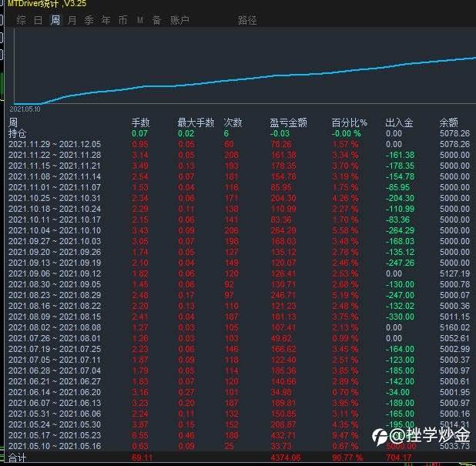Click the -264.29 withdrawal value
This screenshot has height=466, width=476.
coord(400,230)
